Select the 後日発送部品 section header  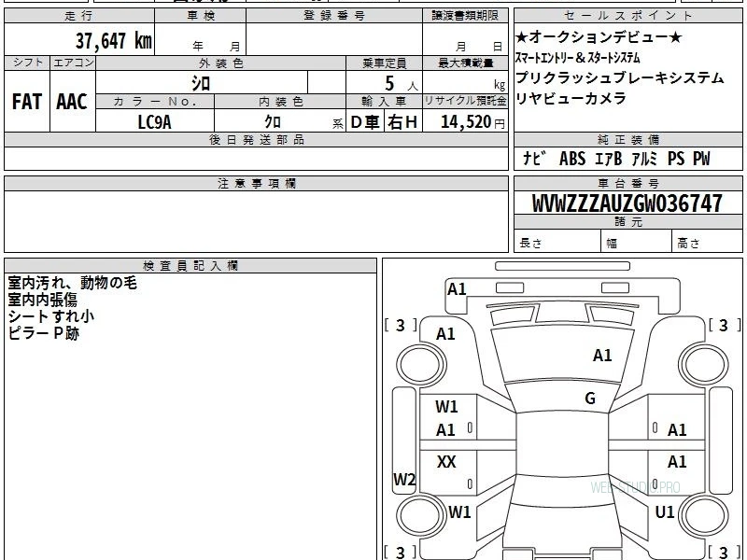[256, 139]
